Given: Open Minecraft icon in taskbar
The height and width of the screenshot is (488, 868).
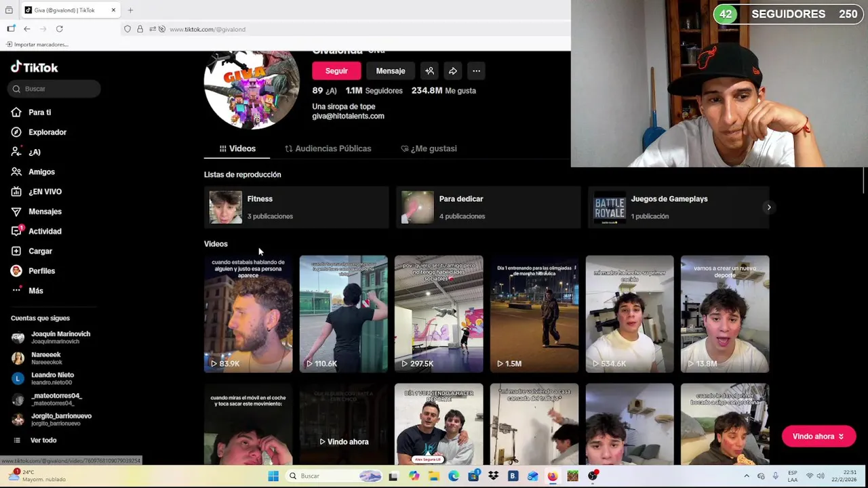Looking at the screenshot, I should (x=573, y=476).
